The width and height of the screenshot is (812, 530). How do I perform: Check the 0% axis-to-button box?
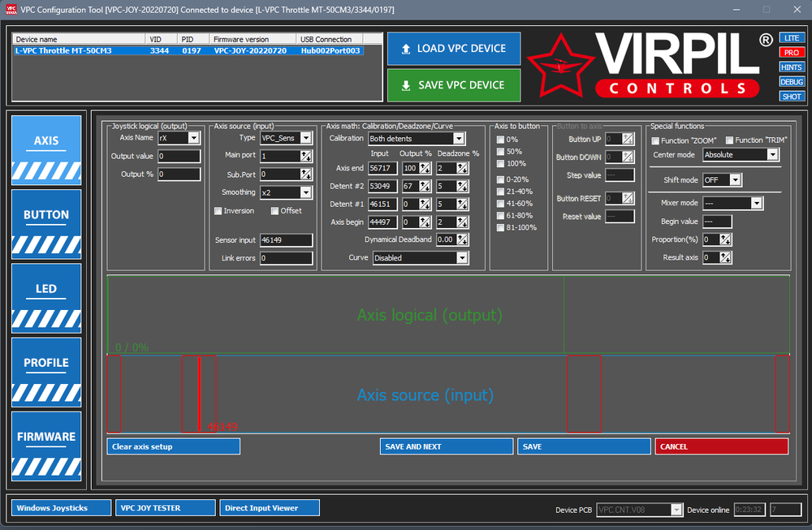click(x=500, y=140)
